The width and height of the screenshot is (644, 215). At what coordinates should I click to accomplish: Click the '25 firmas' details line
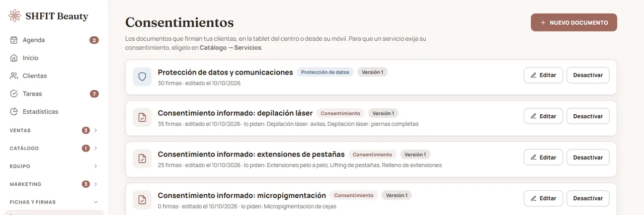300,165
